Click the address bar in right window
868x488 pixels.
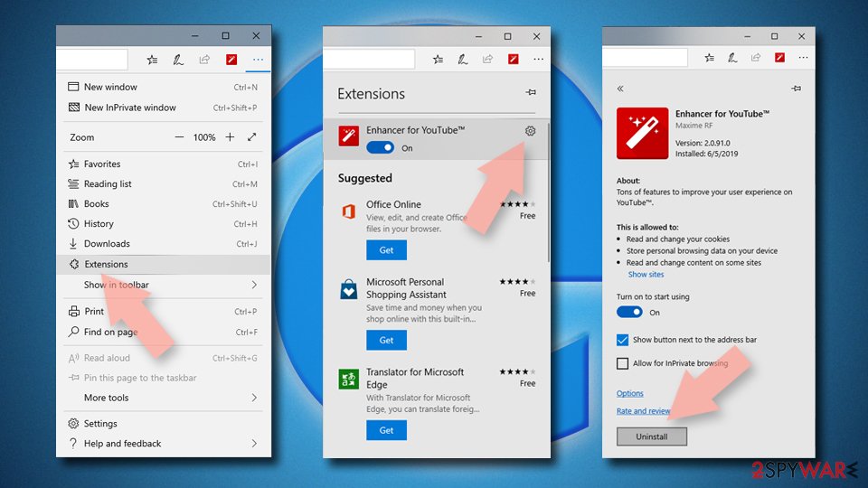(645, 58)
